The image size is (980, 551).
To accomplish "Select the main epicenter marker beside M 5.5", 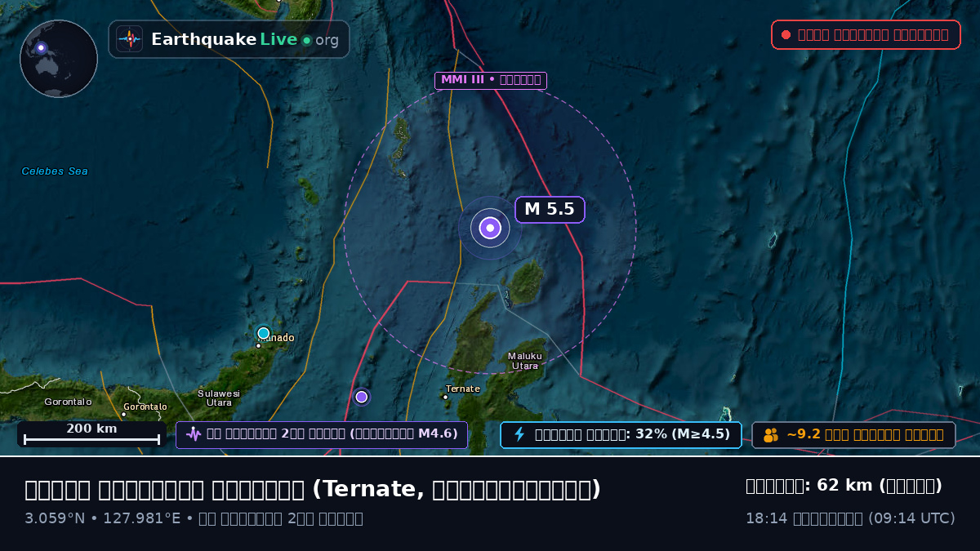I will click(490, 228).
